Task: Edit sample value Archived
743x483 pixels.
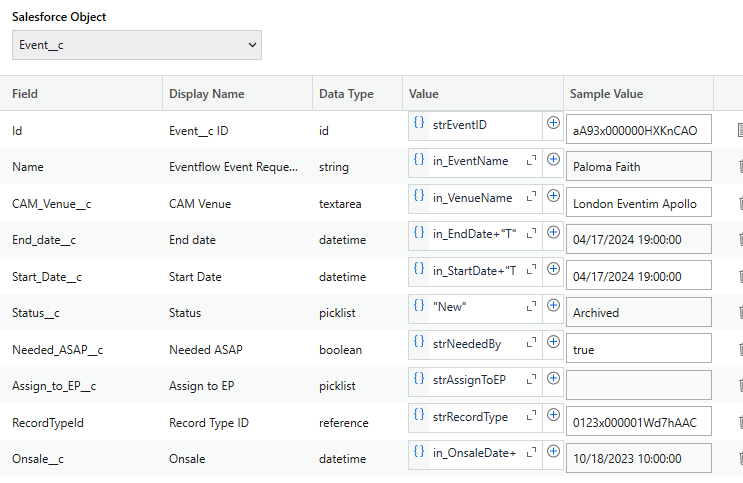Action: (639, 312)
